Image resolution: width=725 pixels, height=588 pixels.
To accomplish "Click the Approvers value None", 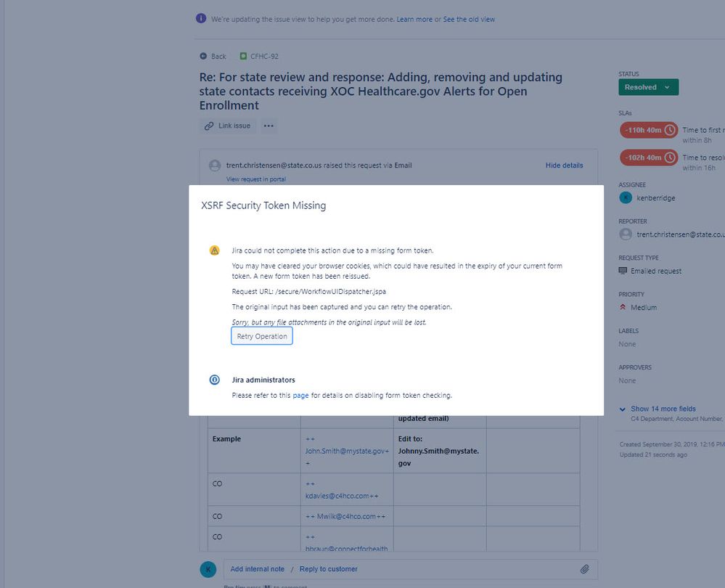I will [x=628, y=380].
